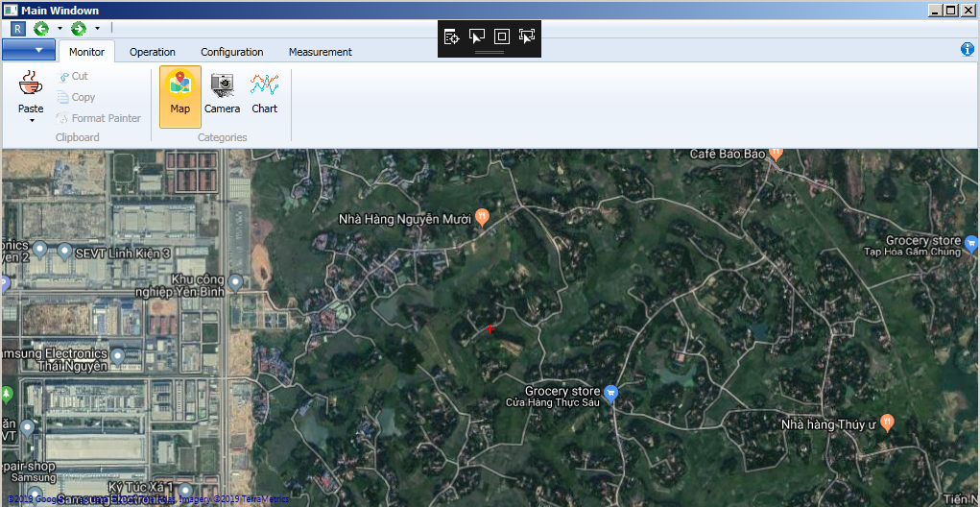Click the 'Khu công nghiệp Yên Bình' label

pyautogui.click(x=180, y=286)
